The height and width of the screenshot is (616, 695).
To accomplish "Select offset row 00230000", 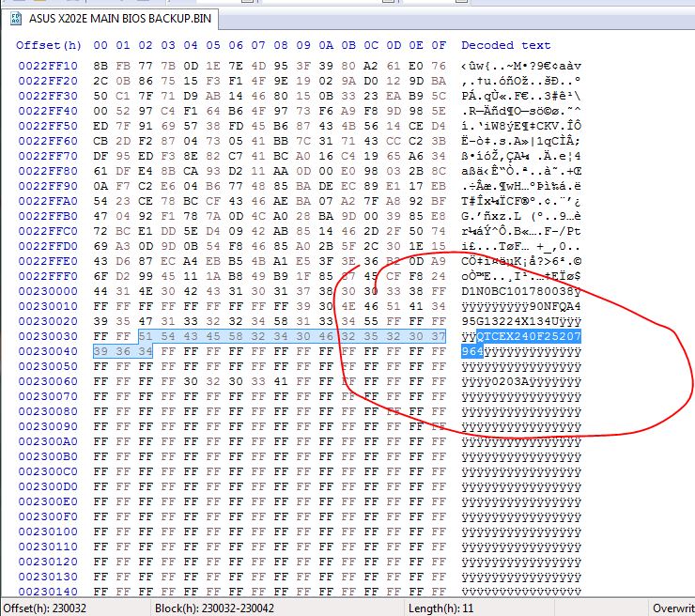I will [x=48, y=292].
